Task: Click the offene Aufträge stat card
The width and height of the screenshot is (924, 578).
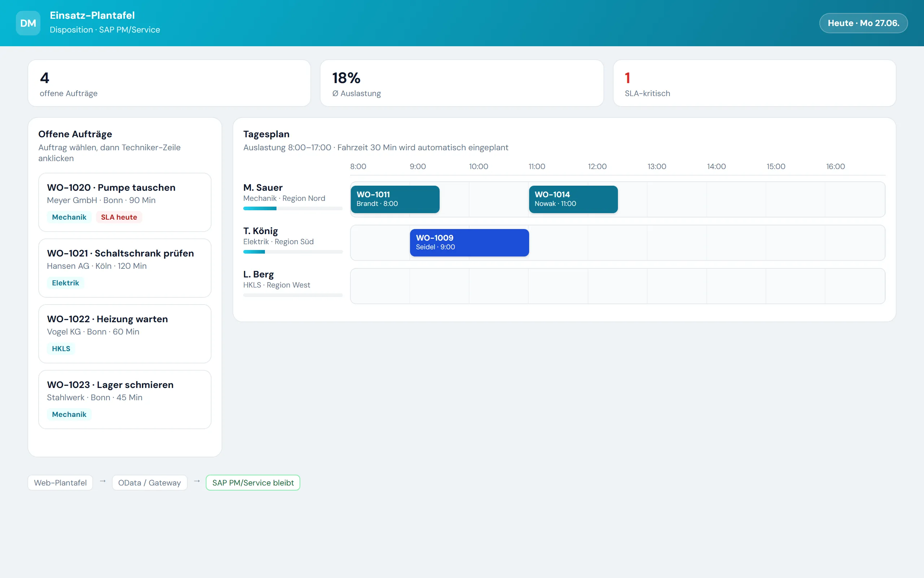Action: click(169, 83)
